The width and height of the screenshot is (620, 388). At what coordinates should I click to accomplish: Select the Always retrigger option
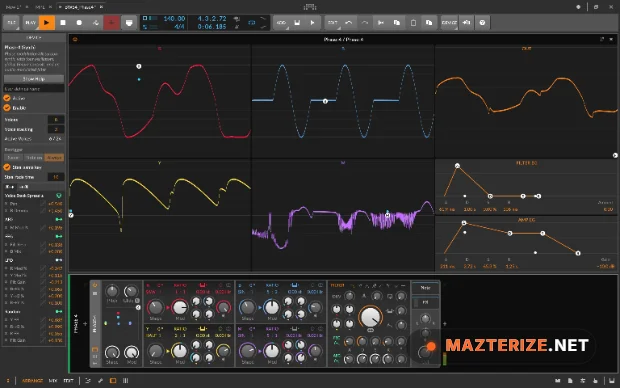[x=54, y=157]
